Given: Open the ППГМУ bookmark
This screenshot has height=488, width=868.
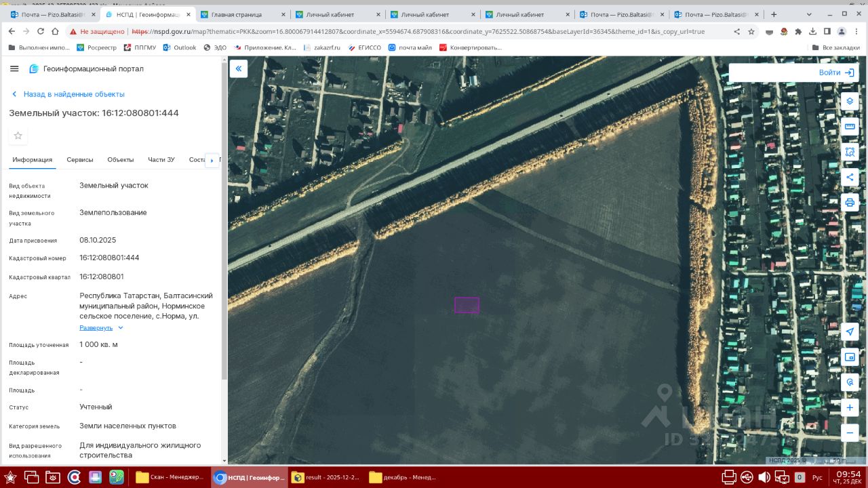Looking at the screenshot, I should tap(140, 47).
